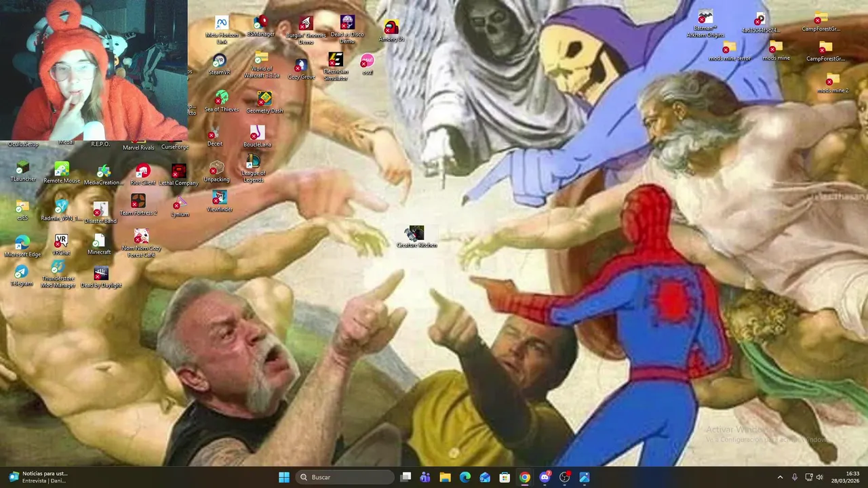868x488 pixels.
Task: Open Microsoft Edge from the taskbar
Action: 465,477
